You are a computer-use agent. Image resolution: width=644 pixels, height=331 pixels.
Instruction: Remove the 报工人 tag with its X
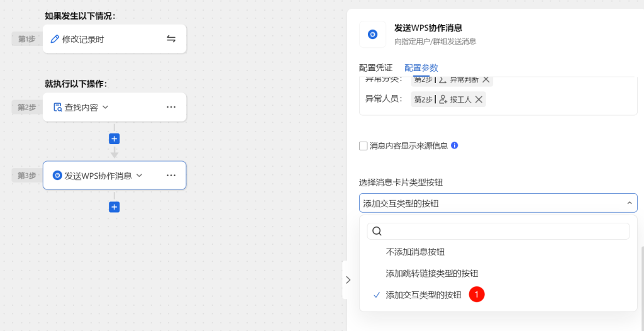[479, 99]
